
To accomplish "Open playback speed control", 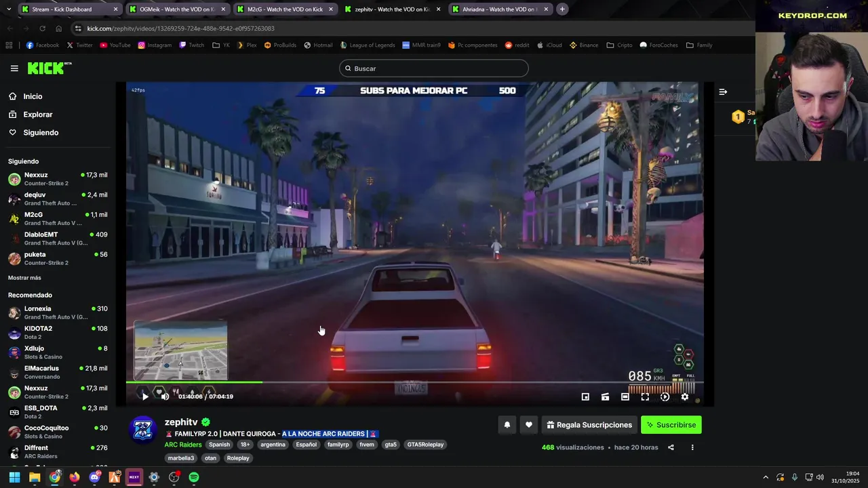I will [x=665, y=396].
